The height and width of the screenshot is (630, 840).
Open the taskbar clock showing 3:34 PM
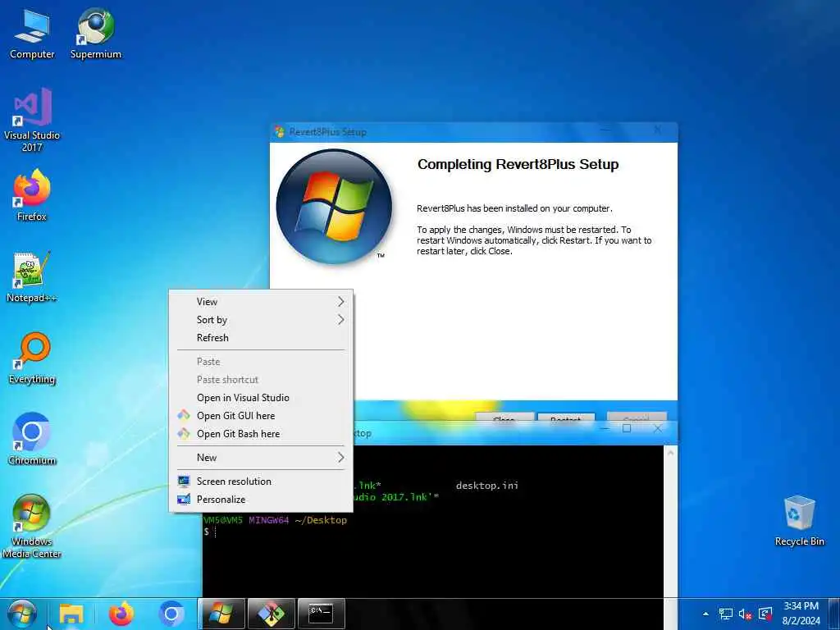(x=801, y=614)
